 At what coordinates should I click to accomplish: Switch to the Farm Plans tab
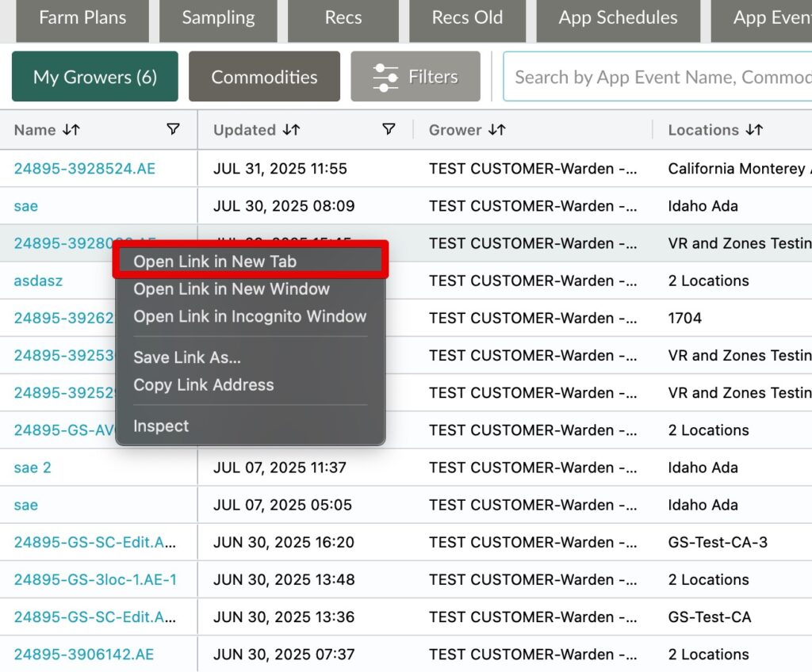pyautogui.click(x=82, y=20)
